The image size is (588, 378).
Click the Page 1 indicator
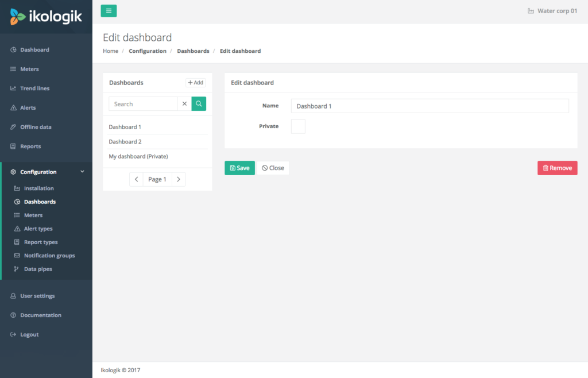coord(157,179)
